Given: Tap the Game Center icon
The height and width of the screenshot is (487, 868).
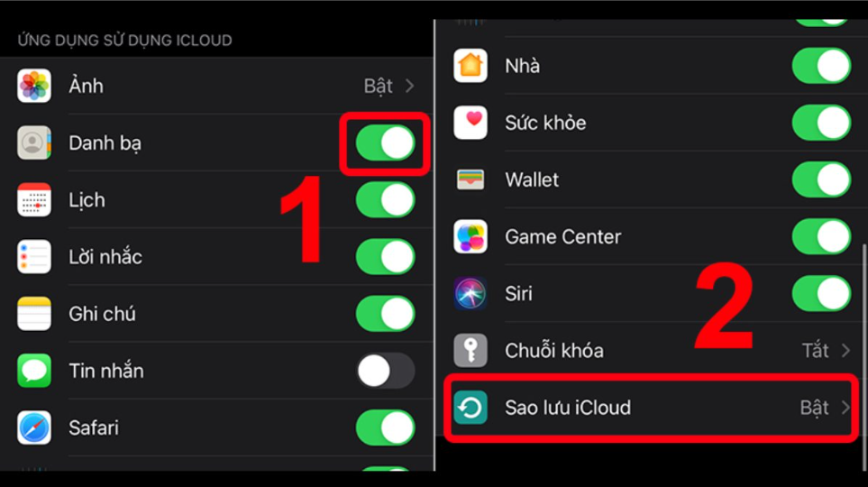Looking at the screenshot, I should [x=470, y=236].
